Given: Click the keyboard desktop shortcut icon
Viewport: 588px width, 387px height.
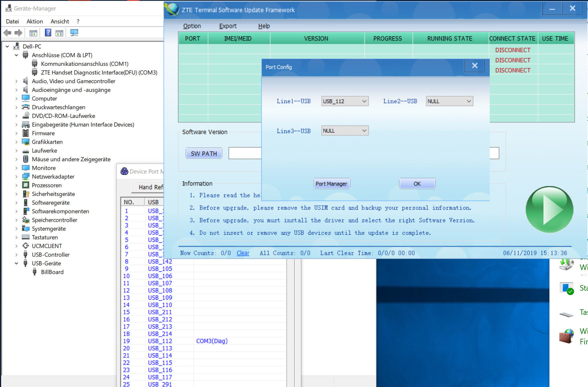Looking at the screenshot, I should coord(566,314).
